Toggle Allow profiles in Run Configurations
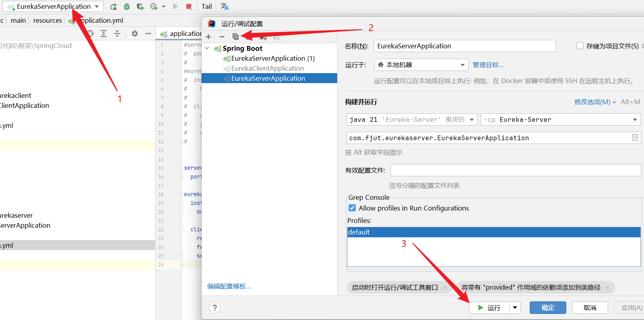 click(352, 208)
